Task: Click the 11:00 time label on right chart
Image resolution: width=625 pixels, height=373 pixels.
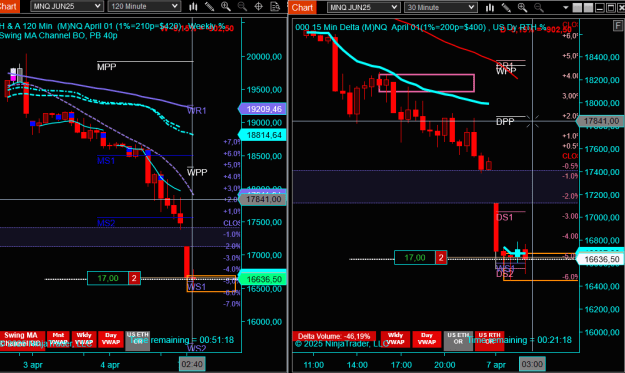Action: click(x=314, y=365)
